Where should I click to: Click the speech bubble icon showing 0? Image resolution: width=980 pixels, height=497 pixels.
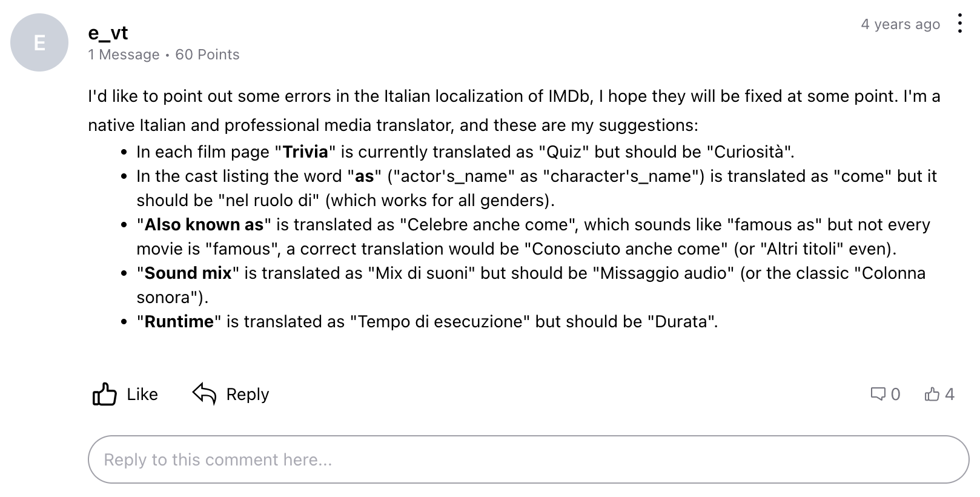tap(878, 394)
